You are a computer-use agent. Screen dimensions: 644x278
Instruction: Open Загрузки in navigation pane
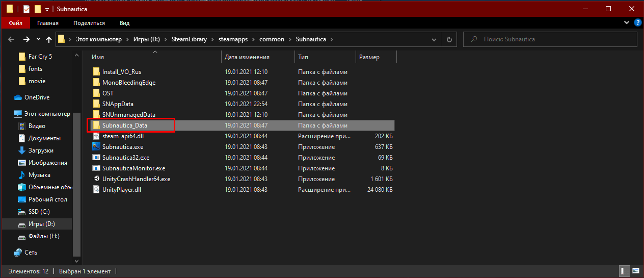(x=41, y=150)
